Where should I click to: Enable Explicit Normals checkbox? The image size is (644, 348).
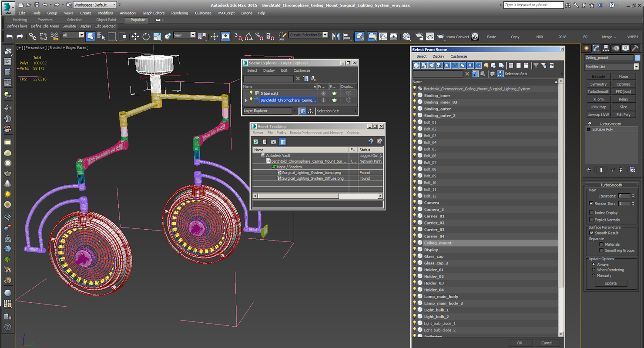591,220
